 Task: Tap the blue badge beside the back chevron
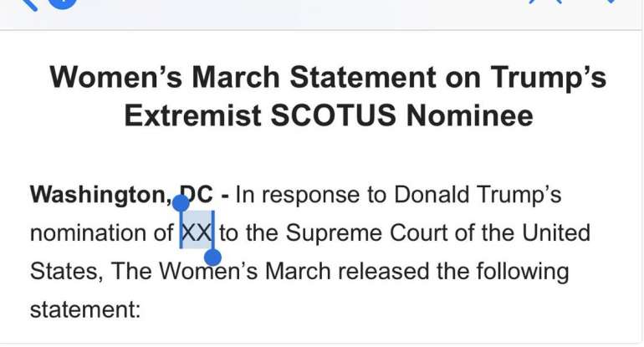[x=63, y=3]
